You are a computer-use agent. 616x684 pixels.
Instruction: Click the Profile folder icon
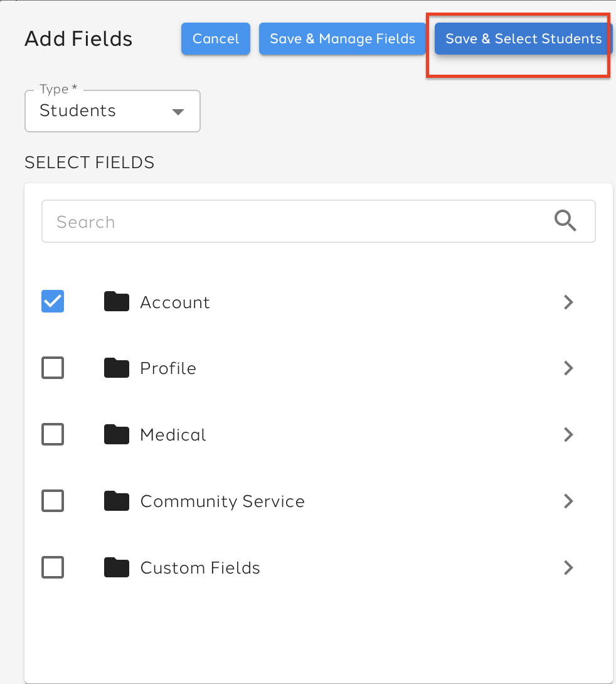click(116, 368)
